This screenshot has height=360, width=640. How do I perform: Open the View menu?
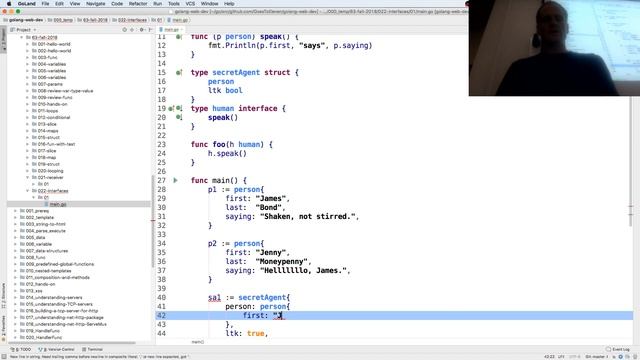(x=75, y=4)
